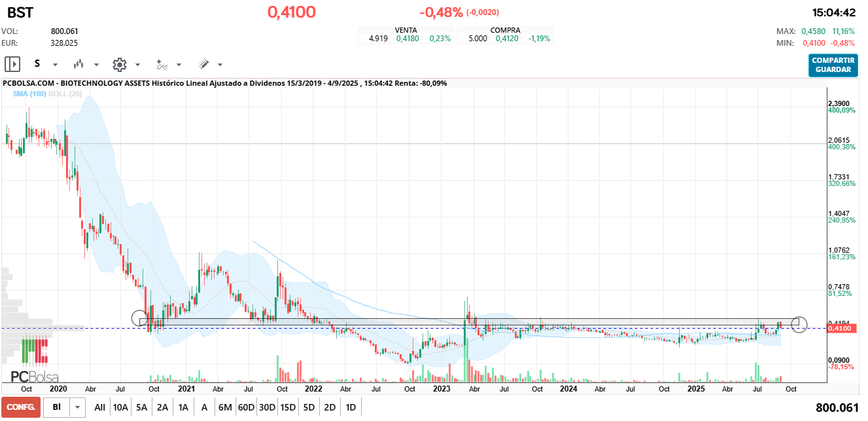The image size is (868, 421).
Task: Select the 10A time range
Action: [x=120, y=407]
